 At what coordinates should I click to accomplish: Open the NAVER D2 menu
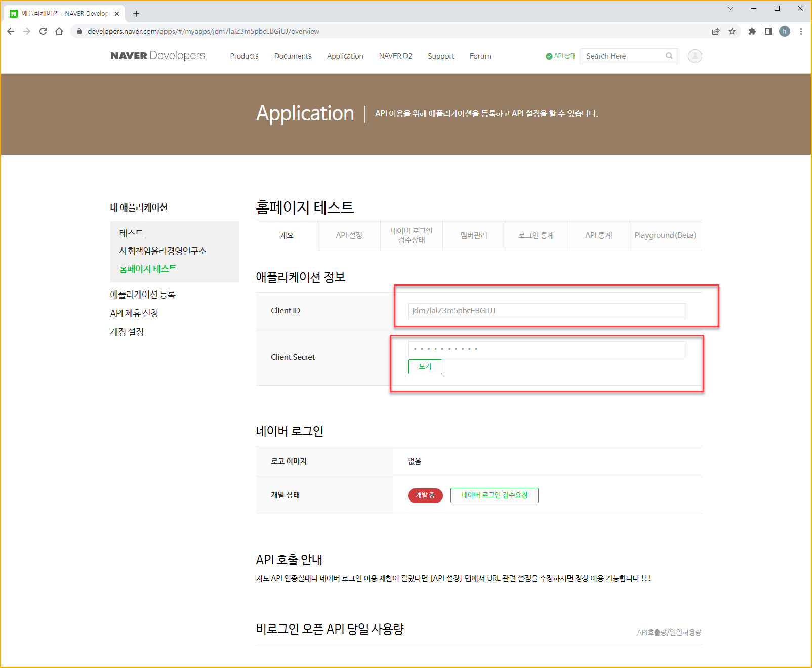coord(395,56)
